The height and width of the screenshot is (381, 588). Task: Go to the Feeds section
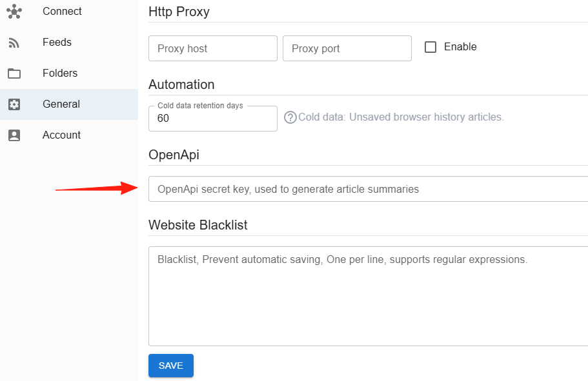point(69,43)
